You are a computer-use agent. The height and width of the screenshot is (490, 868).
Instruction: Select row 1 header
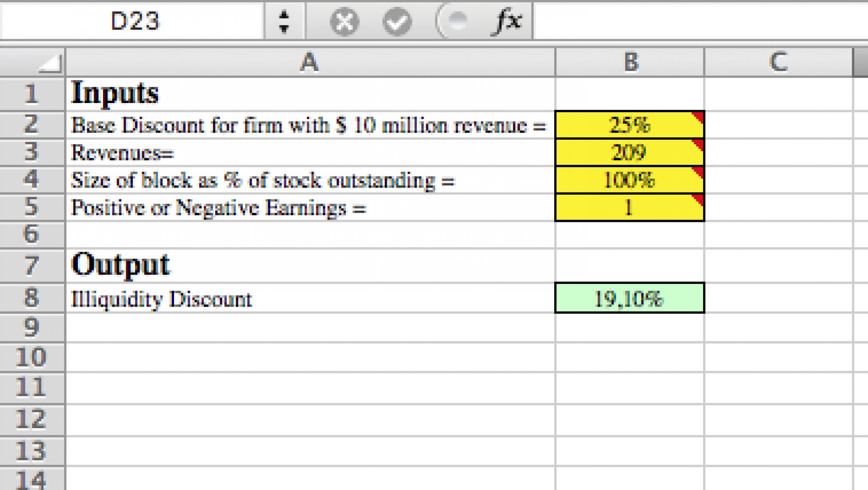pyautogui.click(x=32, y=94)
